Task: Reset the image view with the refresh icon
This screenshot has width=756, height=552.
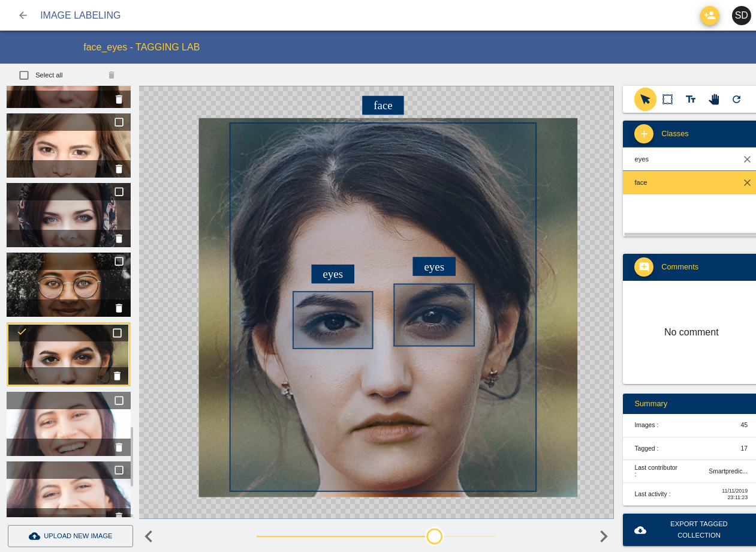Action: (x=736, y=99)
